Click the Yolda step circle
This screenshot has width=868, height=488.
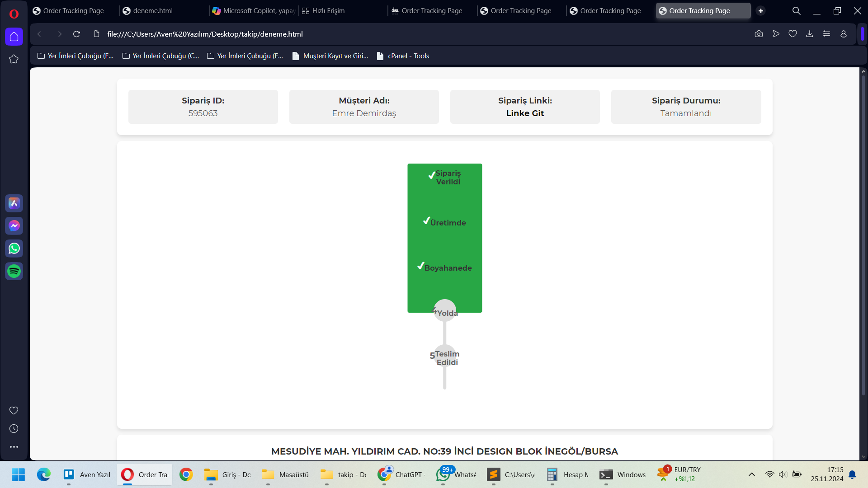click(445, 311)
